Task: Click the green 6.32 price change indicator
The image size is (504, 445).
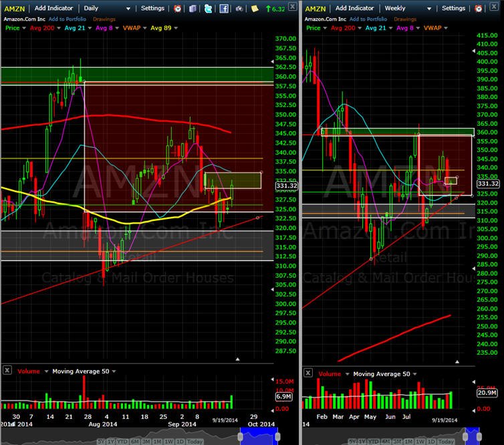Action: point(275,9)
